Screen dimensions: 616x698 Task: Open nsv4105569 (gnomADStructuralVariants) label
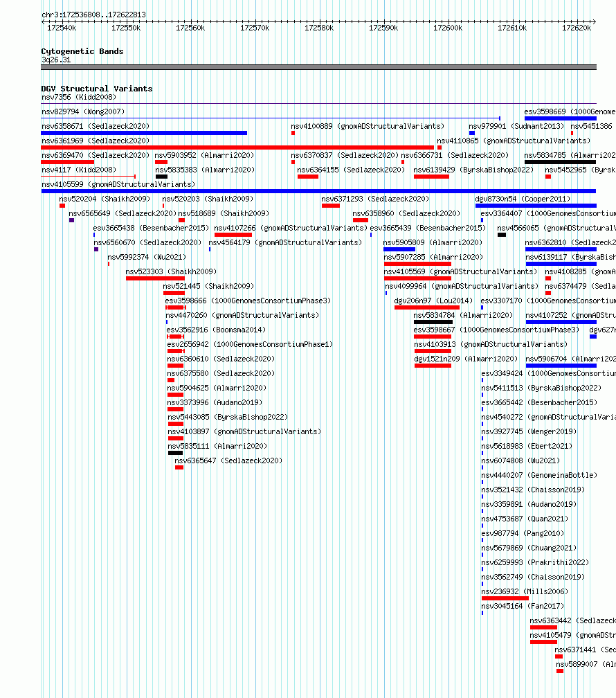461,271
